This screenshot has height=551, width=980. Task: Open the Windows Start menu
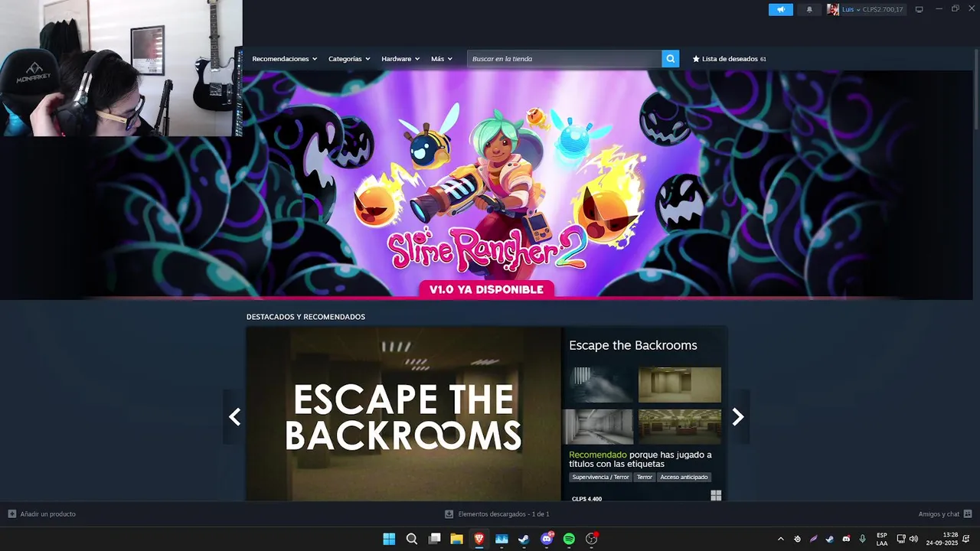389,539
